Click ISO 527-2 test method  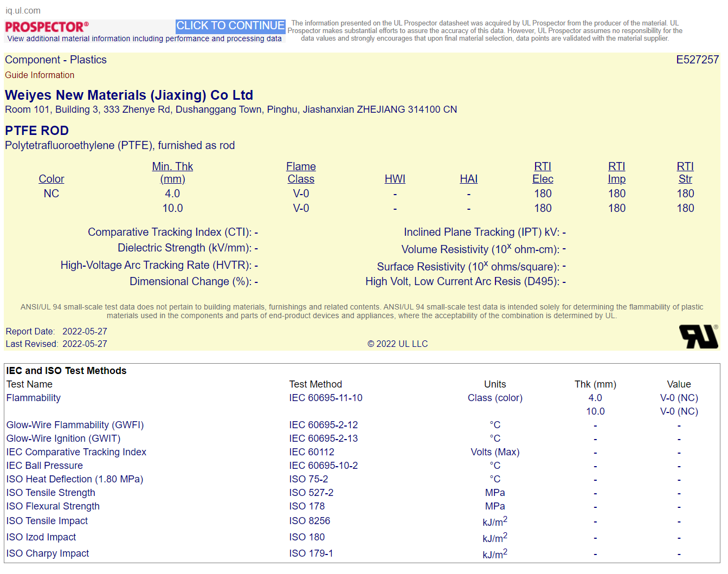coord(311,493)
